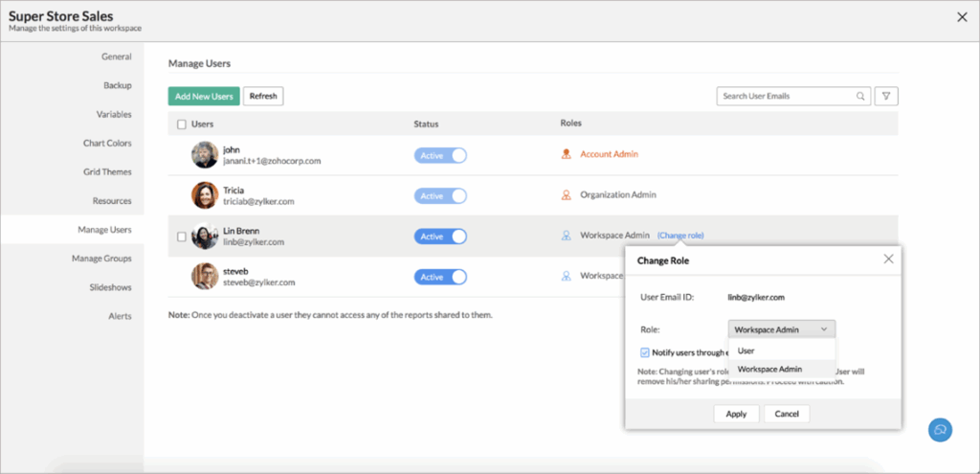Click Lin Brenn's Workspace Admin role icon
The width and height of the screenshot is (980, 474).
tap(567, 236)
